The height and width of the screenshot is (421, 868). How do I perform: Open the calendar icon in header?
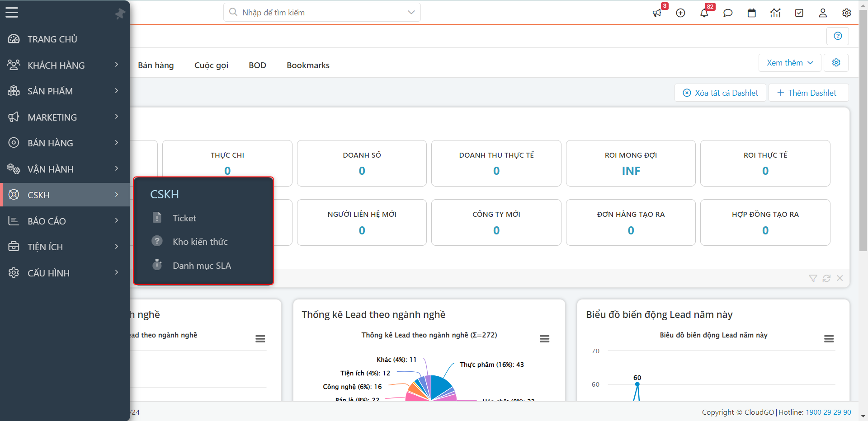click(x=752, y=13)
